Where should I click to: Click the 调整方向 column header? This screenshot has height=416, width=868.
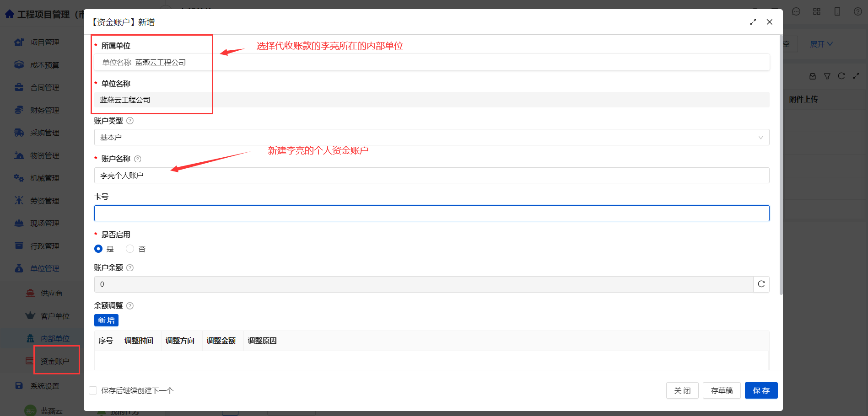[x=180, y=341]
